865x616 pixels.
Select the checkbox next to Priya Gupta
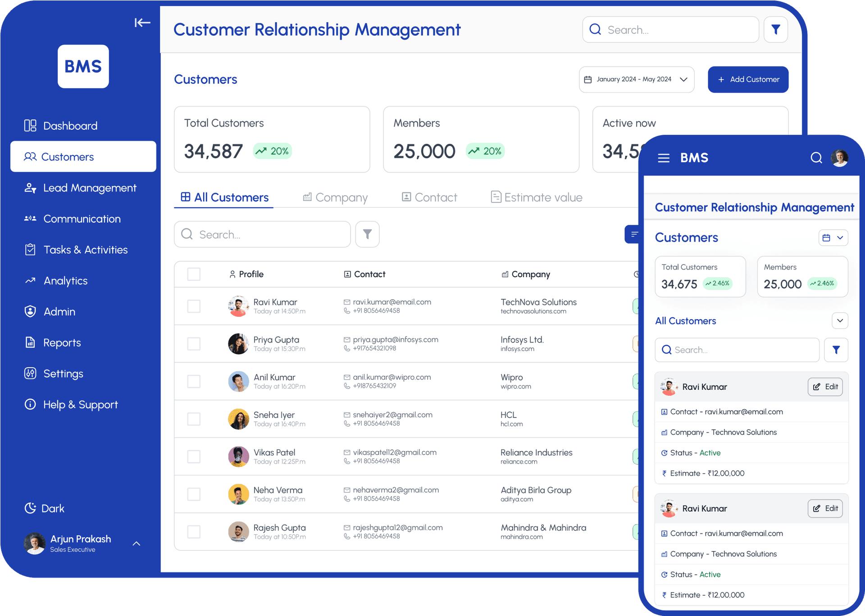pos(194,343)
